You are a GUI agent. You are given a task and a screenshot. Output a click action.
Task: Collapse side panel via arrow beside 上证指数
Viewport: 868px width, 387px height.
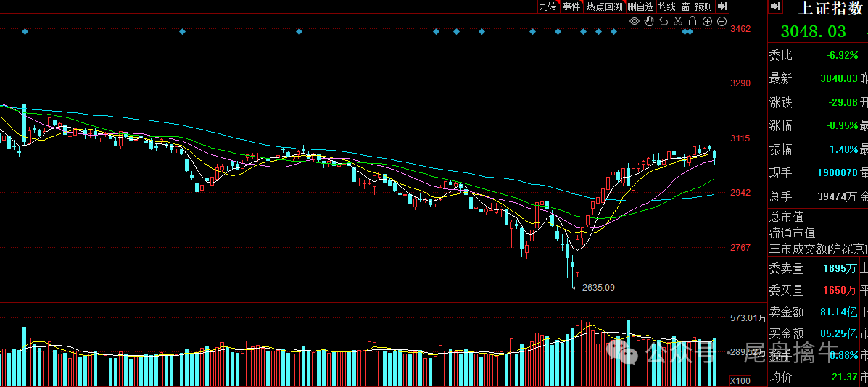pos(776,7)
